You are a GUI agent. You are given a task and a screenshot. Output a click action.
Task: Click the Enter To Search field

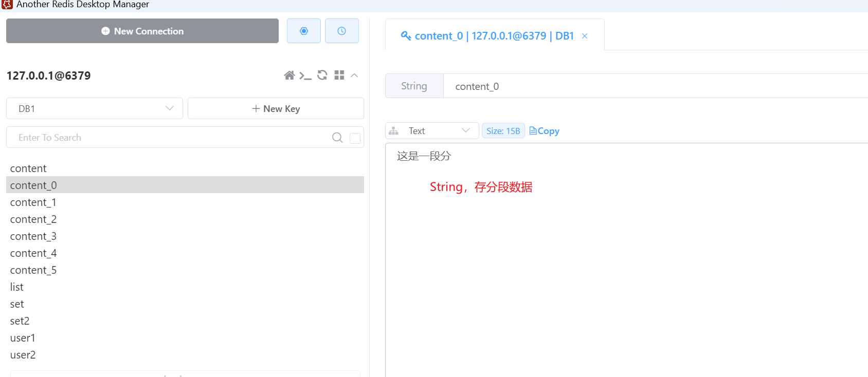[x=170, y=138]
